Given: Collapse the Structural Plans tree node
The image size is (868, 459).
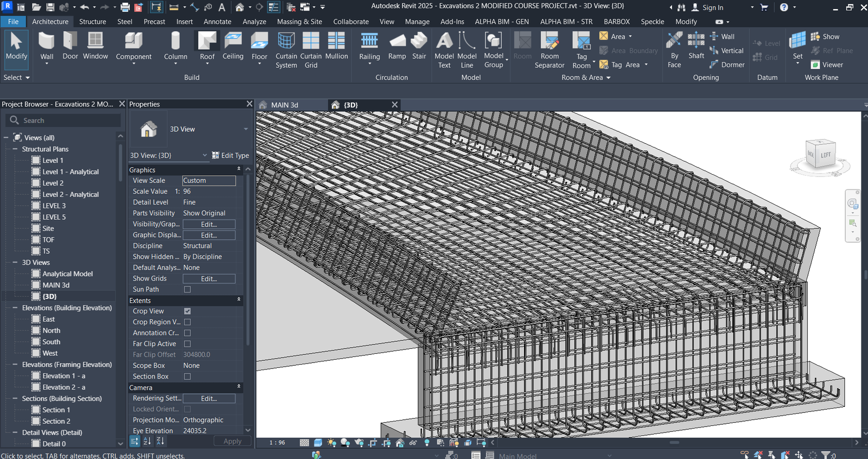Looking at the screenshot, I should pos(15,149).
